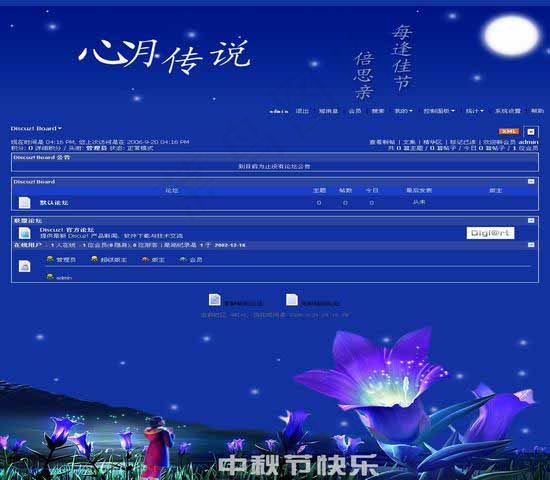
Task: Click the 今日 column header
Action: click(x=372, y=191)
